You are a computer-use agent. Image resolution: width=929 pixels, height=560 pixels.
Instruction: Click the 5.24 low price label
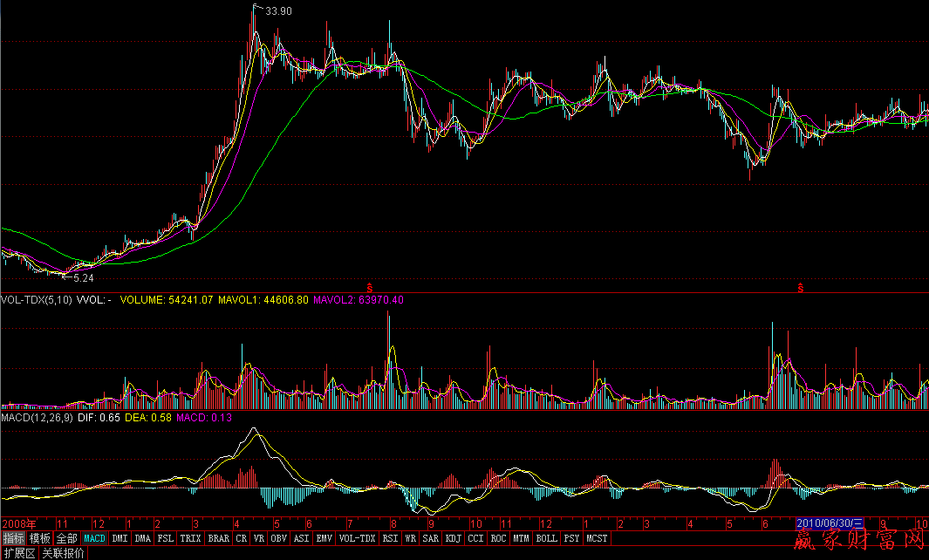[x=83, y=278]
